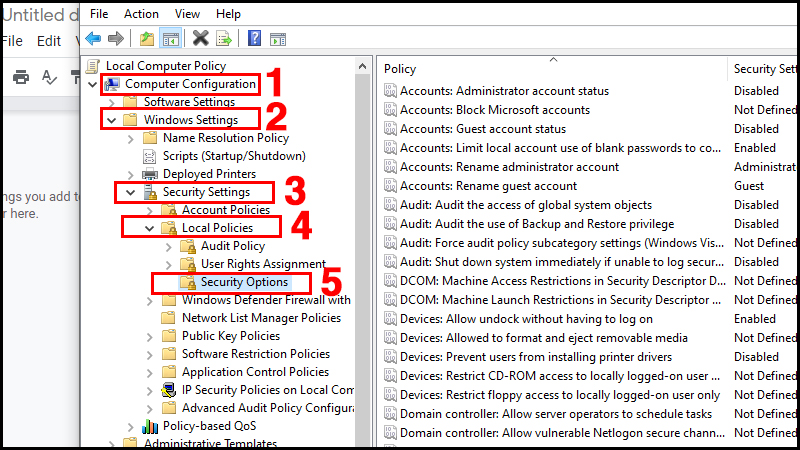Expand the Account Policies node
800x450 pixels.
point(149,211)
